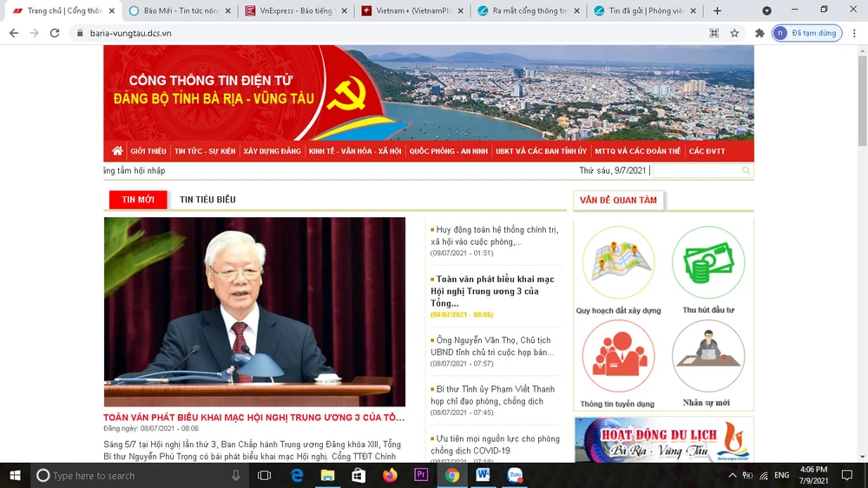Open the Hoạt động du lịch banner
The width and height of the screenshot is (868, 488).
click(664, 440)
